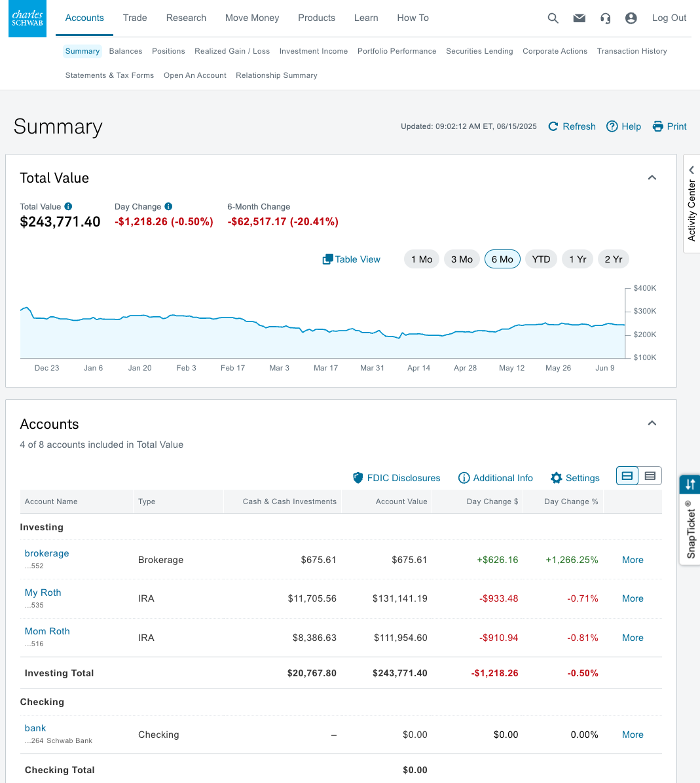Screen dimensions: 700x783
Task: Open Statements & Tax Forms
Action: coord(109,75)
